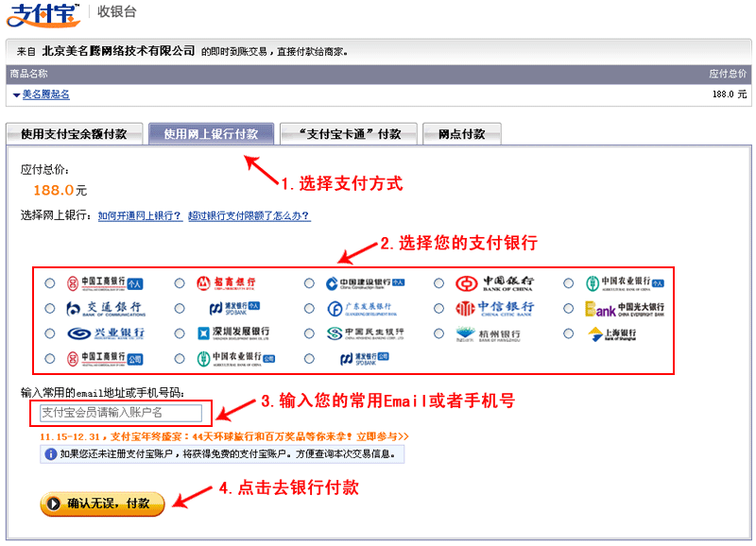Click the 中信银行 CITIC logo
This screenshot has width=756, height=546.
pos(494,308)
